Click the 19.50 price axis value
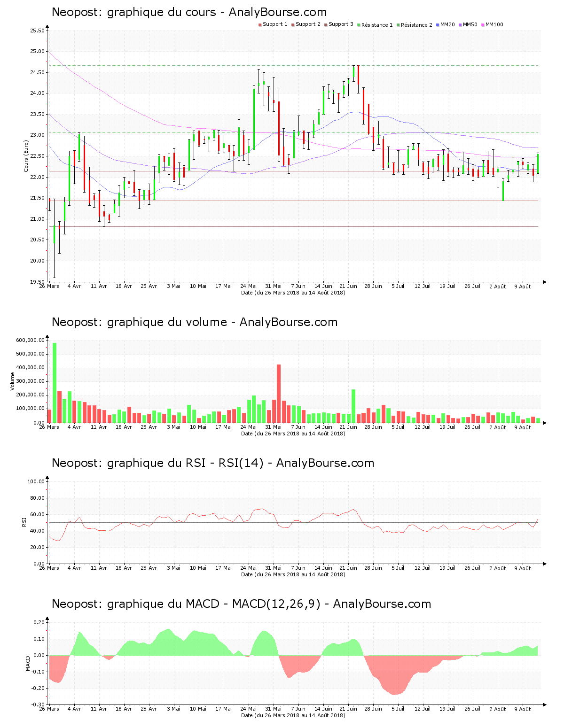 point(38,282)
